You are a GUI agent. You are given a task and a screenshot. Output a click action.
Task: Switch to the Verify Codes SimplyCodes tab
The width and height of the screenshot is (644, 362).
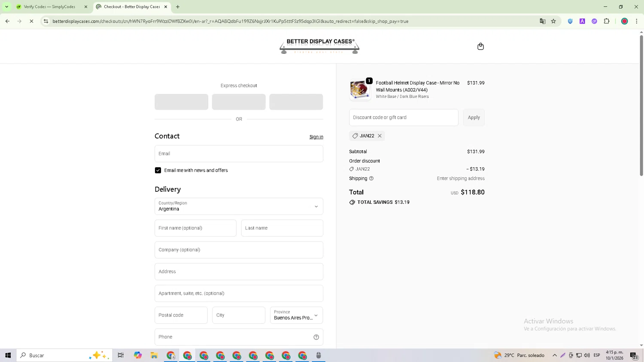tap(49, 7)
